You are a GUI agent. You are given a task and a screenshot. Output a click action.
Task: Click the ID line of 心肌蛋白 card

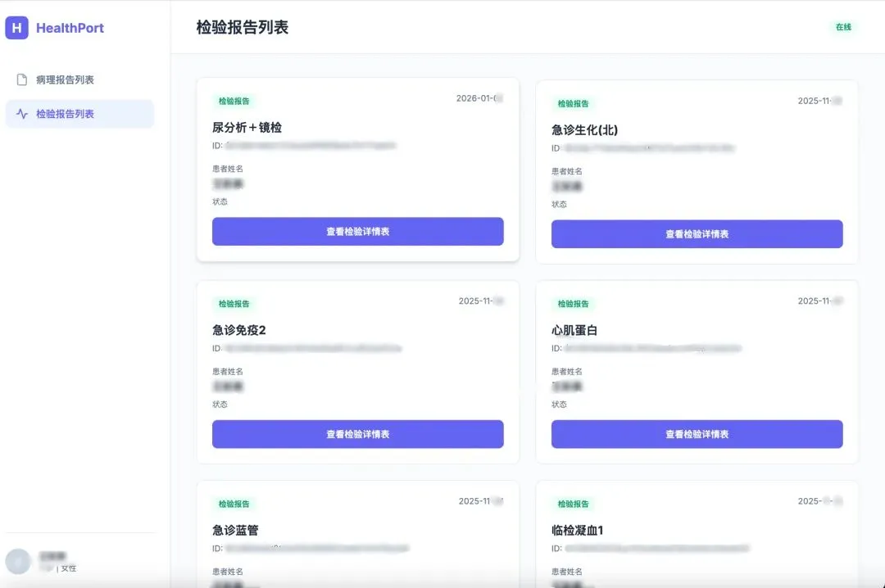point(647,348)
